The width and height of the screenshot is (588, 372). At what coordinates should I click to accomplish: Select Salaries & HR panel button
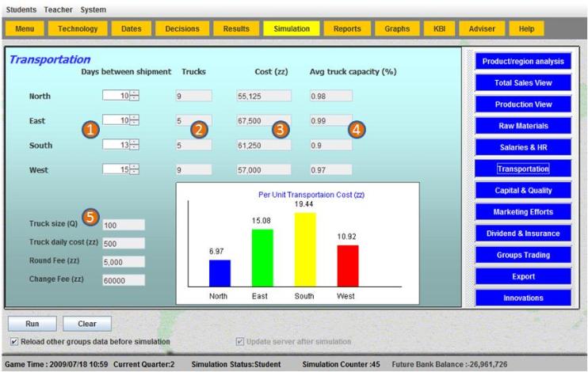pyautogui.click(x=522, y=147)
